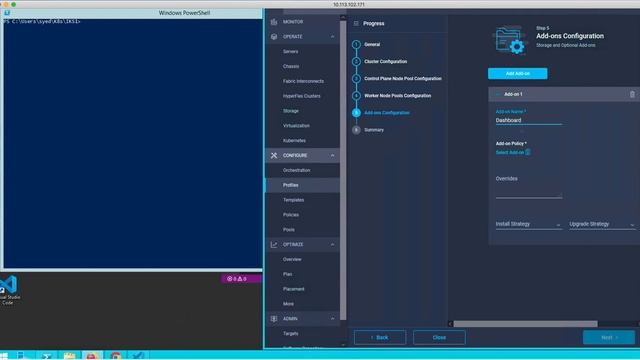Open Pools in the sidebar

[289, 230]
